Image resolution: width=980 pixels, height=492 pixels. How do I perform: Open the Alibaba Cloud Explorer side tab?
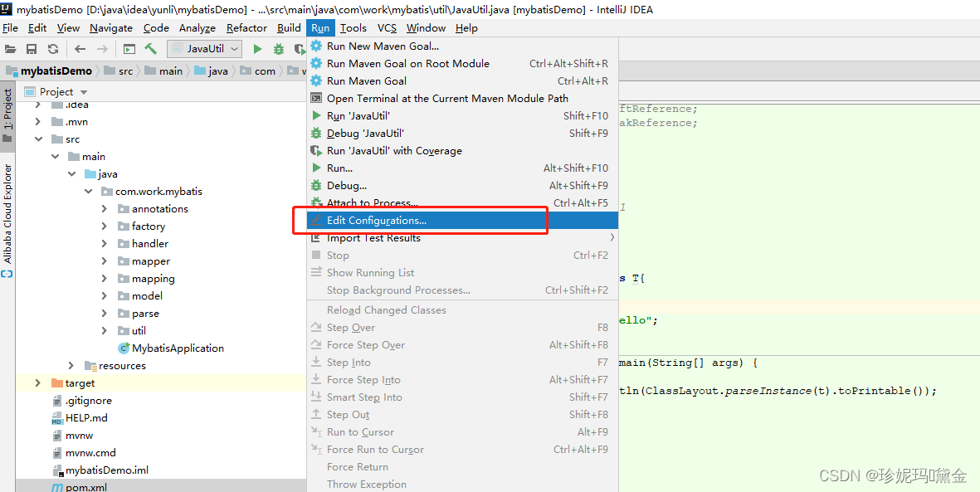[7, 219]
